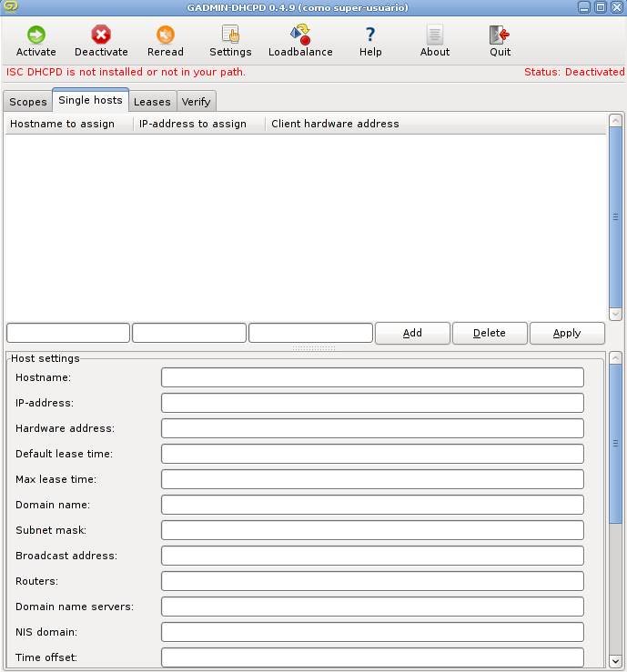Select the Single hosts tab
Image resolution: width=627 pixels, height=672 pixels.
click(90, 100)
